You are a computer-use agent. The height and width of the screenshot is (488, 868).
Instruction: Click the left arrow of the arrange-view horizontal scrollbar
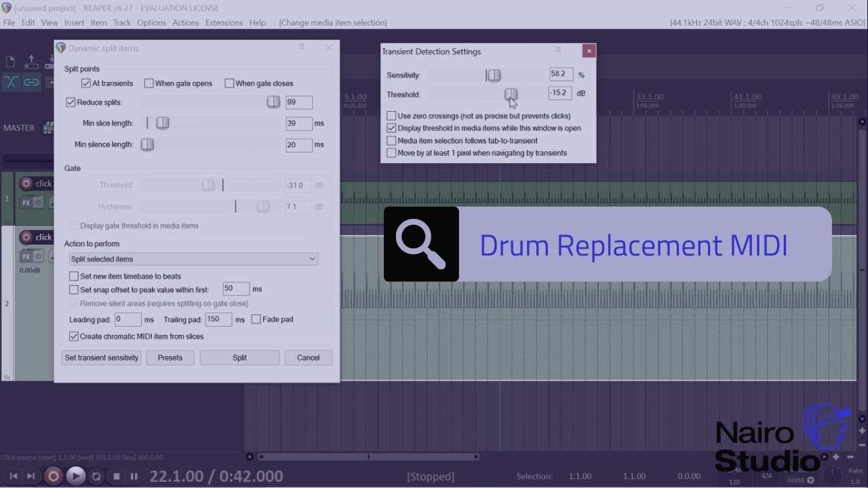pos(250,457)
